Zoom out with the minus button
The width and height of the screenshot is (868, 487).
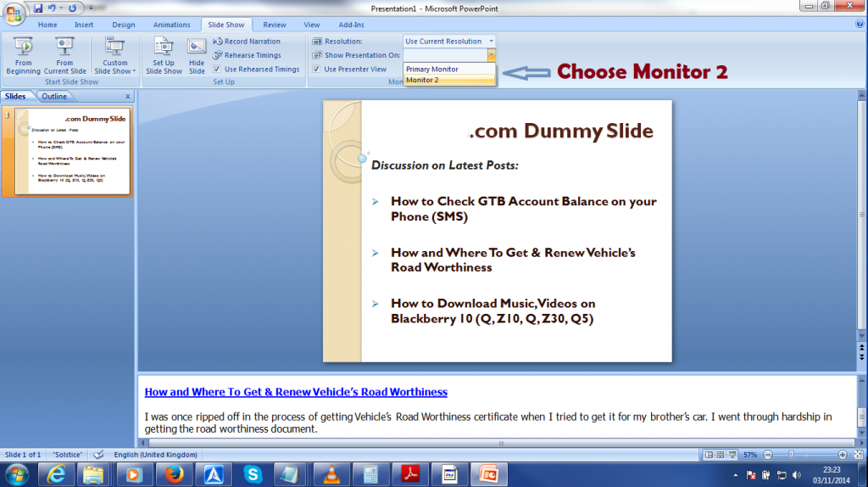pos(768,455)
